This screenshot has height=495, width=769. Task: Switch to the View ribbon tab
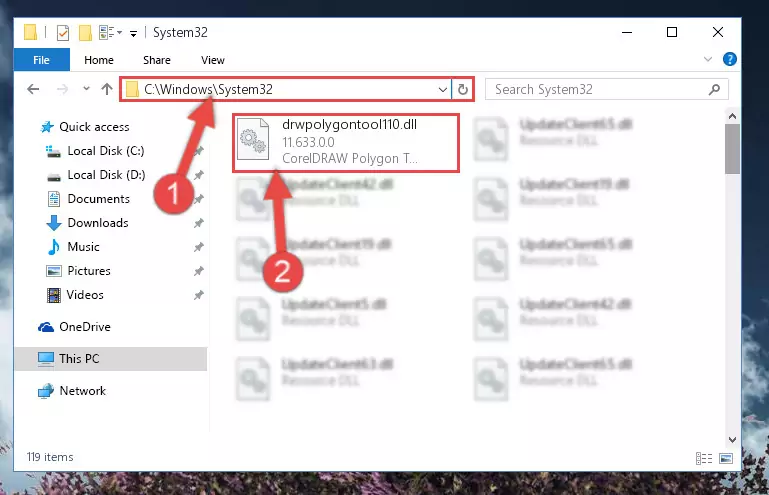click(x=213, y=60)
